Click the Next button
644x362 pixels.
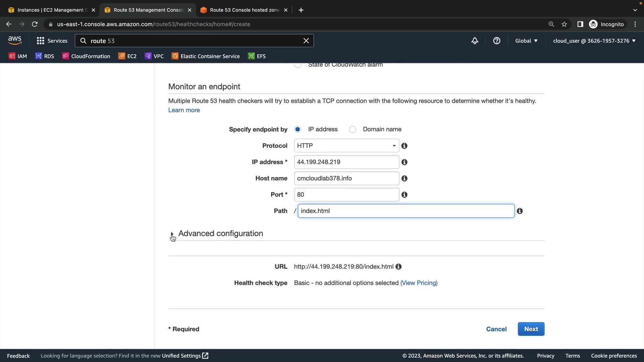point(531,329)
